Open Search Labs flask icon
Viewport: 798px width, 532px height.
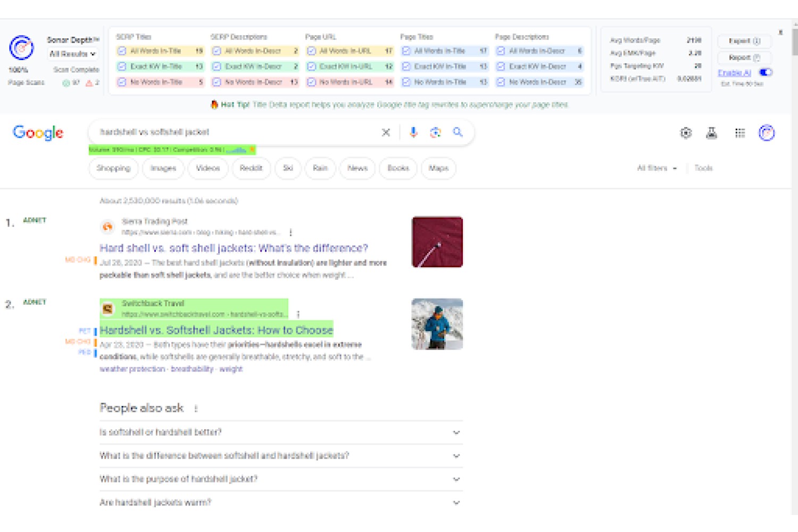coord(712,133)
